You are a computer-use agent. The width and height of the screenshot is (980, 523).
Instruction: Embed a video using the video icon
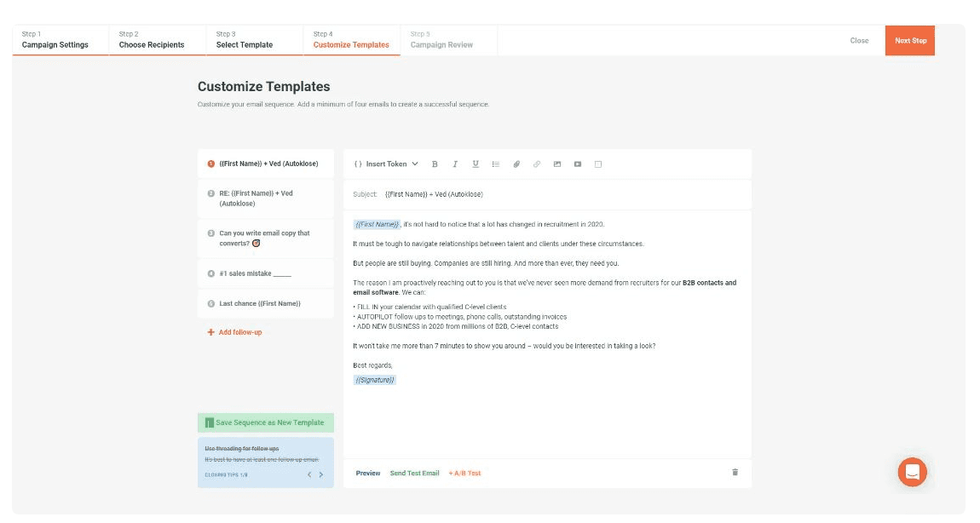click(x=578, y=164)
